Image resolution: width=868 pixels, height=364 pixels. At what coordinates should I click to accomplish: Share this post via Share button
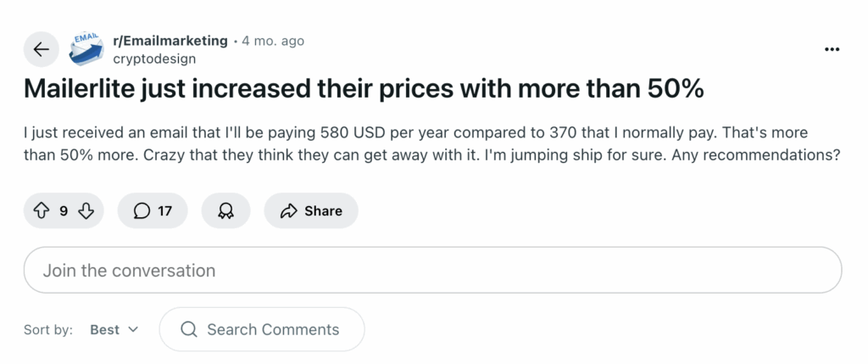pos(311,210)
